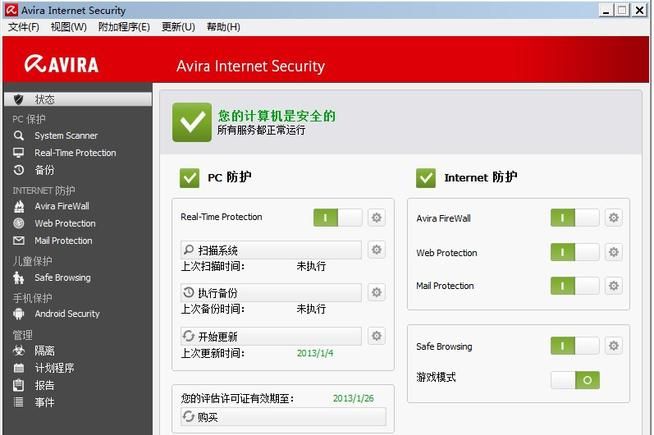The width and height of the screenshot is (654, 435).
Task: Click the Avira FireWall flame icon
Action: click(x=19, y=206)
